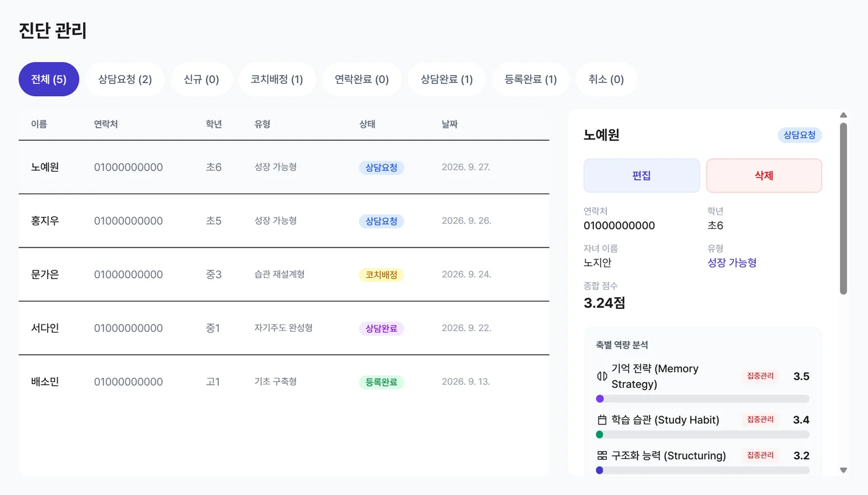Click the 3.24점 overall score
868x495 pixels.
click(604, 303)
